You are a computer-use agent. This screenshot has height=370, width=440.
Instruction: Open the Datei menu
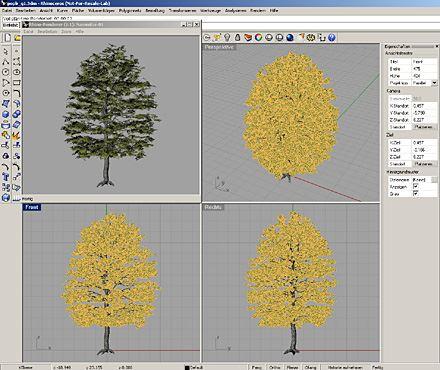[7, 11]
